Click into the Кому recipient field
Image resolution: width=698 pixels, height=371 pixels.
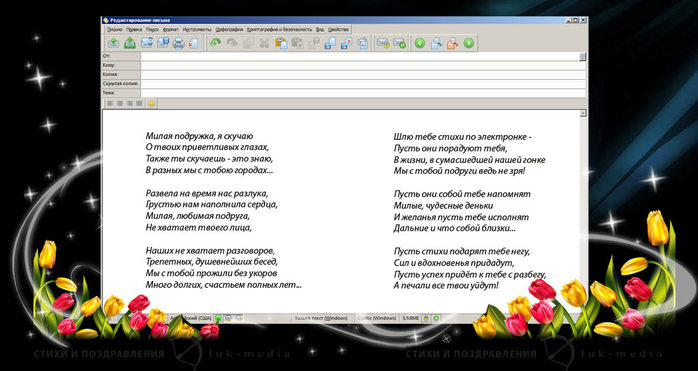coord(363,65)
